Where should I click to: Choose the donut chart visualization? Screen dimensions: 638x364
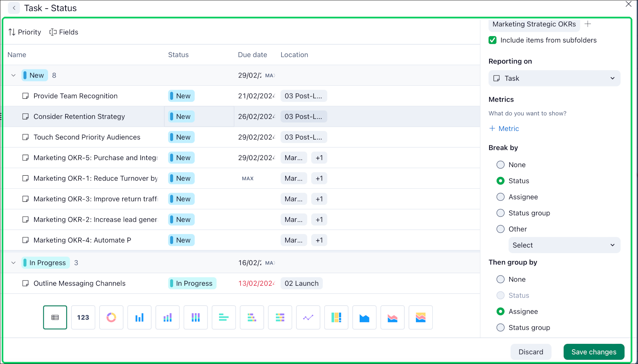coord(111,317)
